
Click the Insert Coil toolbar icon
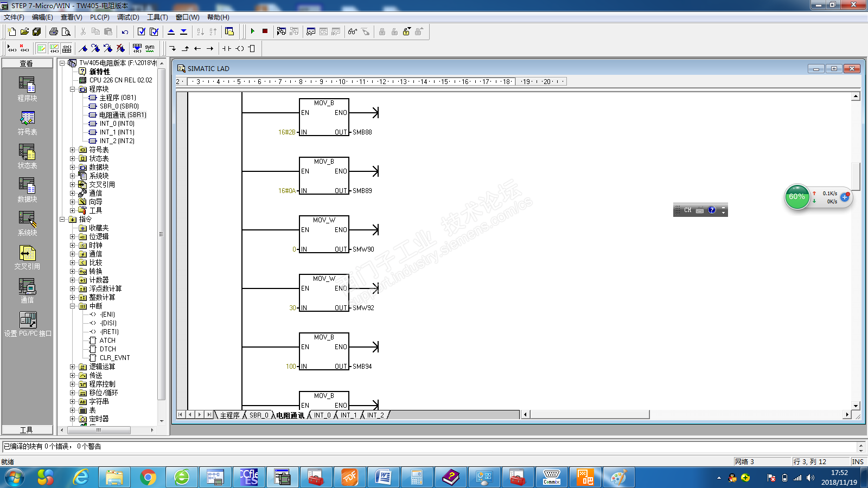pyautogui.click(x=239, y=48)
